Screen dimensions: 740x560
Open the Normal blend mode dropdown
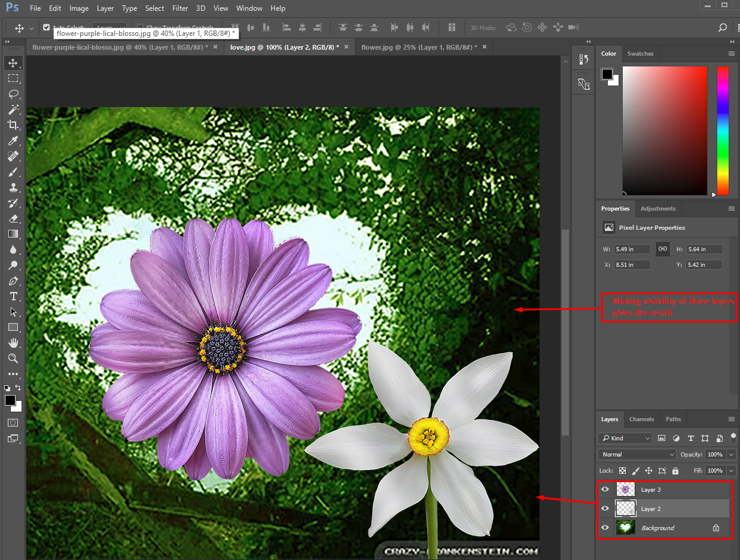pos(636,454)
